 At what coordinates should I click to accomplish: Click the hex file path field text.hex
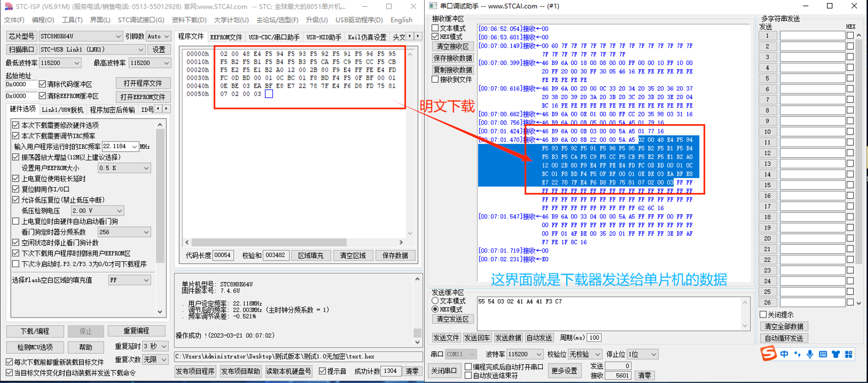297,357
